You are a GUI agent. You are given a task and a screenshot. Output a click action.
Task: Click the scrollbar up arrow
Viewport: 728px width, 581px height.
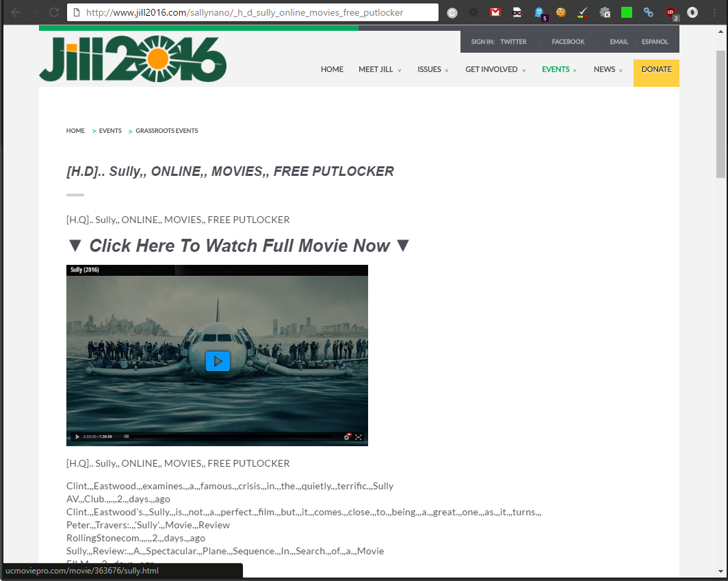[x=720, y=32]
